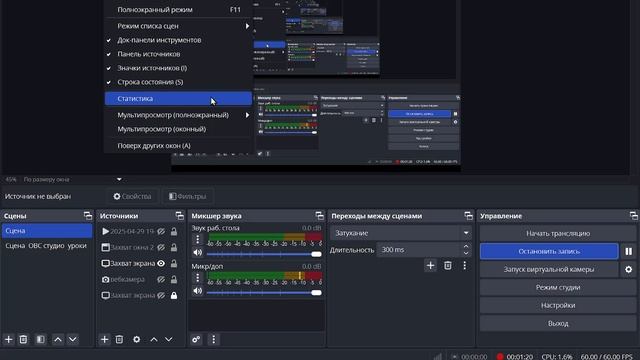Screen dimensions: 640x360
Task: Open transition properties three dots
Action: click(x=464, y=266)
